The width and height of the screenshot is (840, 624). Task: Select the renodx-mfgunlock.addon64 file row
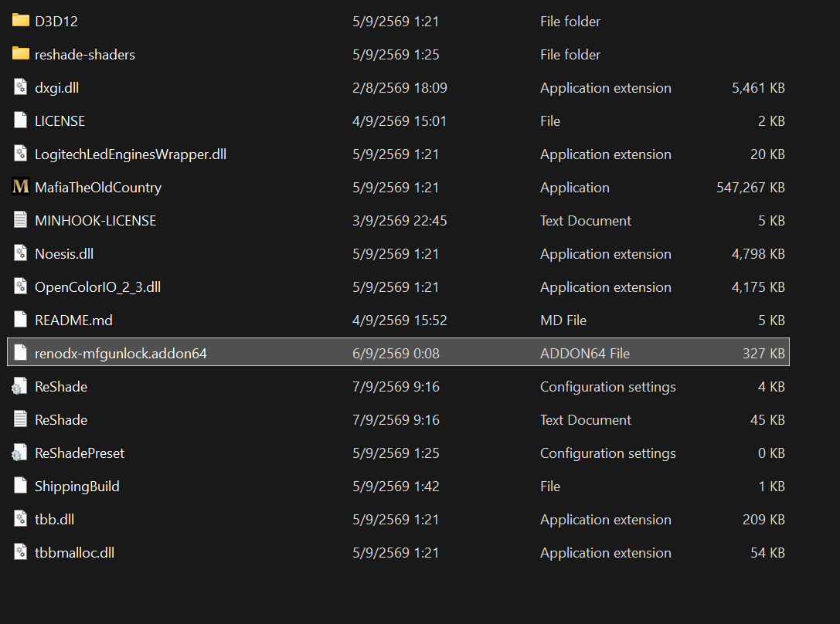click(x=398, y=352)
